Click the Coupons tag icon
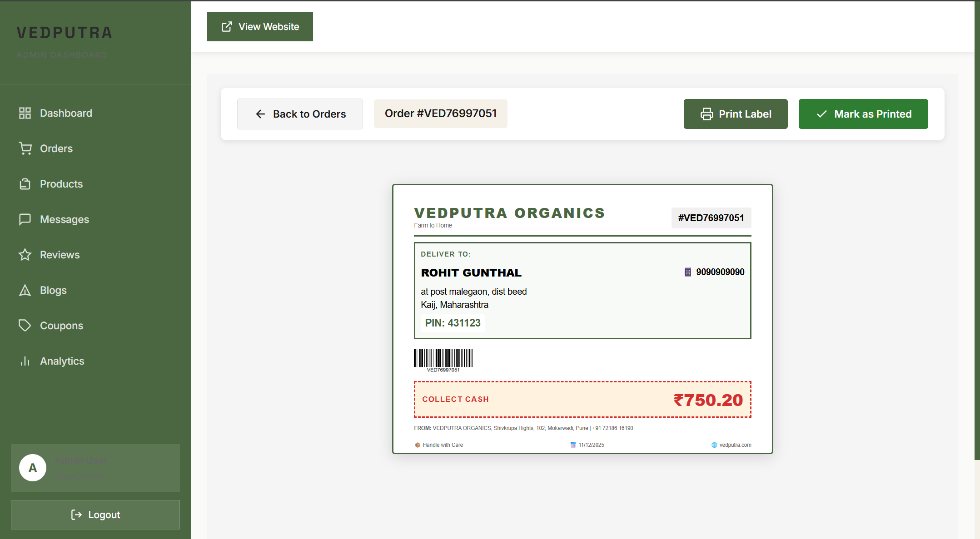The image size is (980, 539). pos(25,326)
